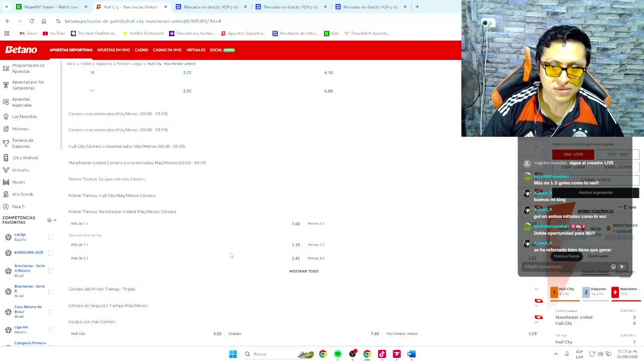644x362 pixels.
Task: Tick the Brasileirao Serie A Betano checkbox
Action: point(50,271)
